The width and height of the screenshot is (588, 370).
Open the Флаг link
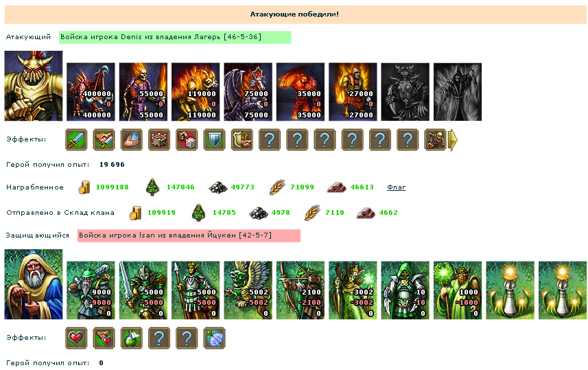click(396, 187)
